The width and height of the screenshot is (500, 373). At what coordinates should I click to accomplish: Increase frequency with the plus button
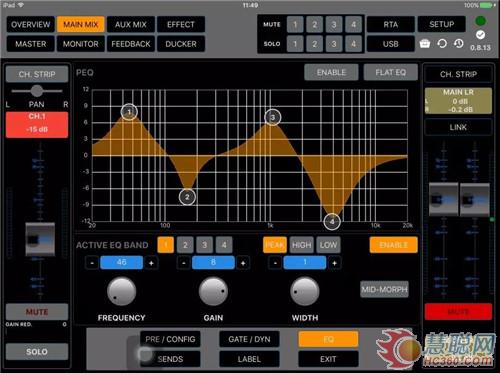[x=151, y=263]
